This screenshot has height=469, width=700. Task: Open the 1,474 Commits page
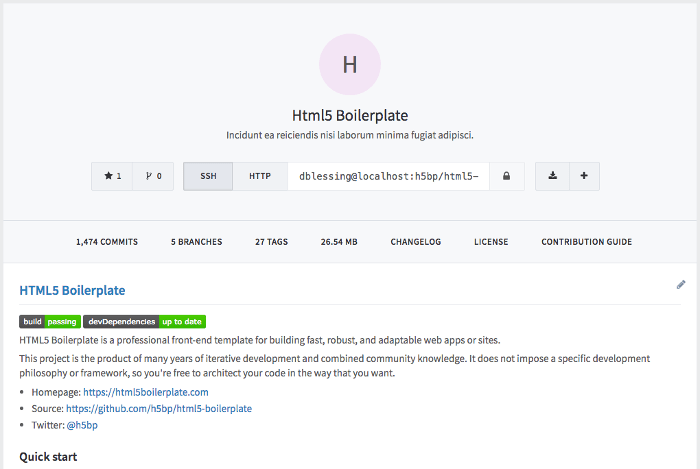click(x=107, y=242)
